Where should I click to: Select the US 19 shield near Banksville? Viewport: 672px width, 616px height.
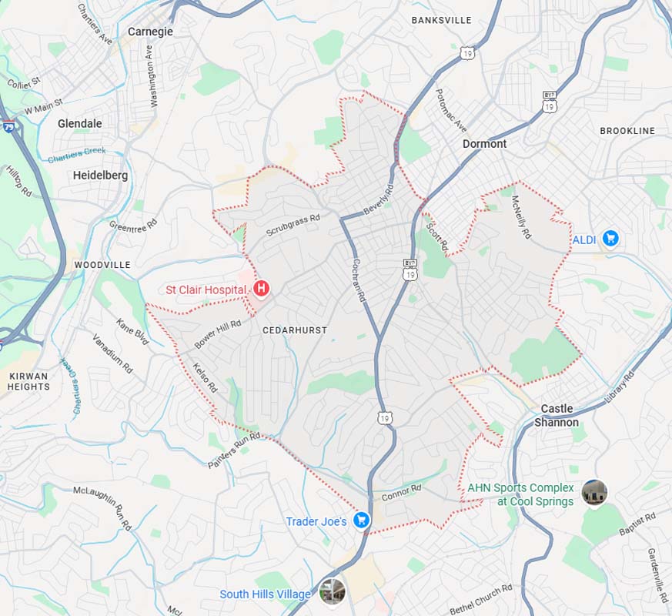[x=467, y=54]
